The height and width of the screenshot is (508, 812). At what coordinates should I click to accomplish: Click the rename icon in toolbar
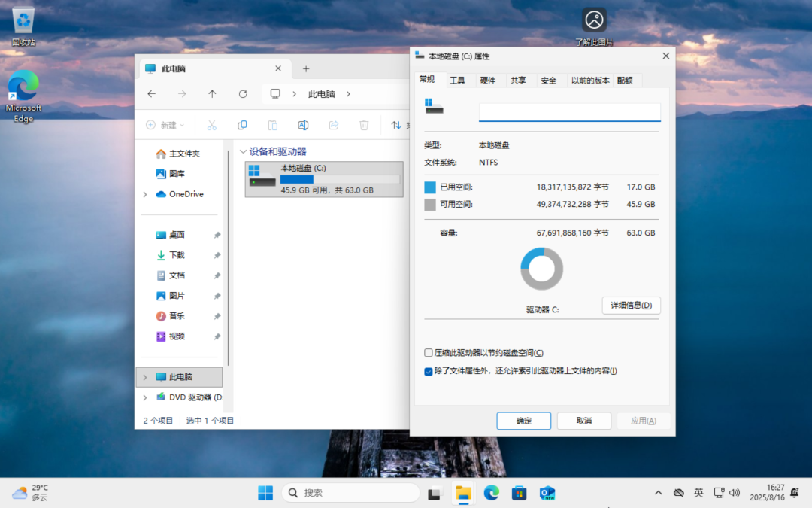coord(303,125)
